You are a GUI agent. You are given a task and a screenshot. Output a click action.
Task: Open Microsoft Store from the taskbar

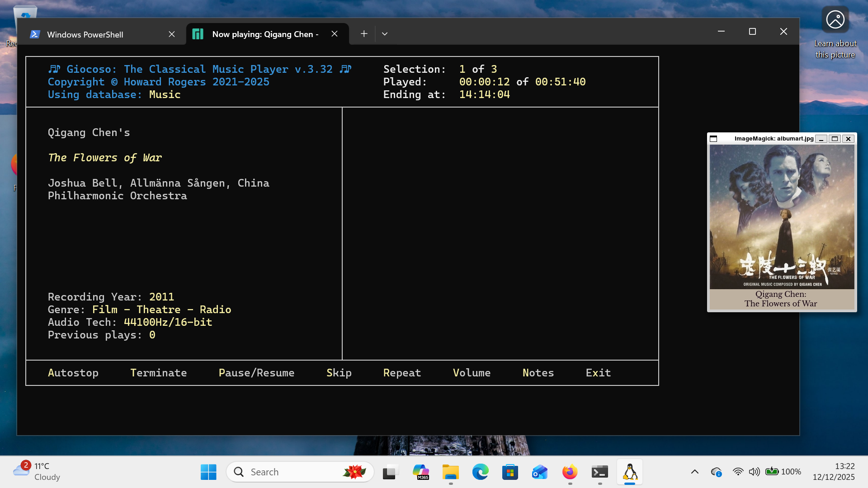(x=510, y=472)
